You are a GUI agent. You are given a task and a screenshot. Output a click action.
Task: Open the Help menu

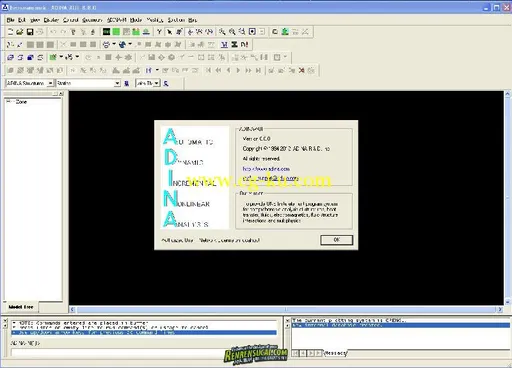point(192,20)
